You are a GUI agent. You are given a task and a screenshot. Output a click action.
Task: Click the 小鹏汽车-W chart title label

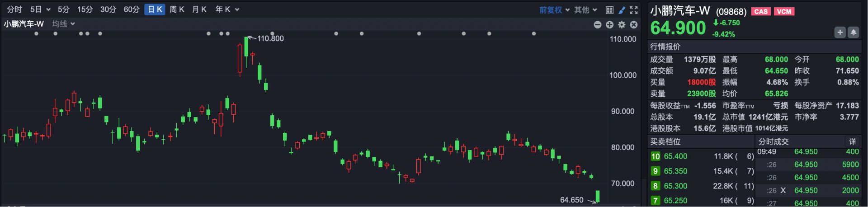[24, 24]
